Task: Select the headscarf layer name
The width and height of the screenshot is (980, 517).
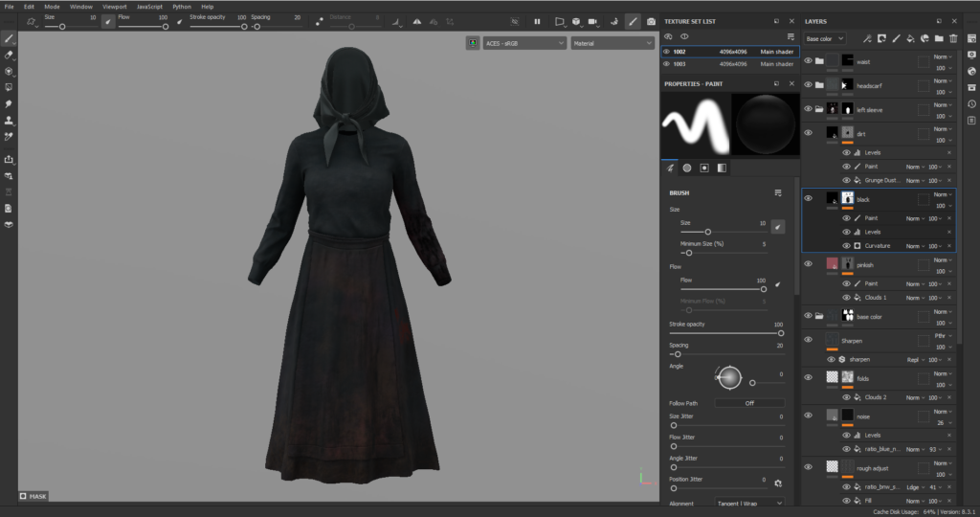Action: (x=870, y=85)
